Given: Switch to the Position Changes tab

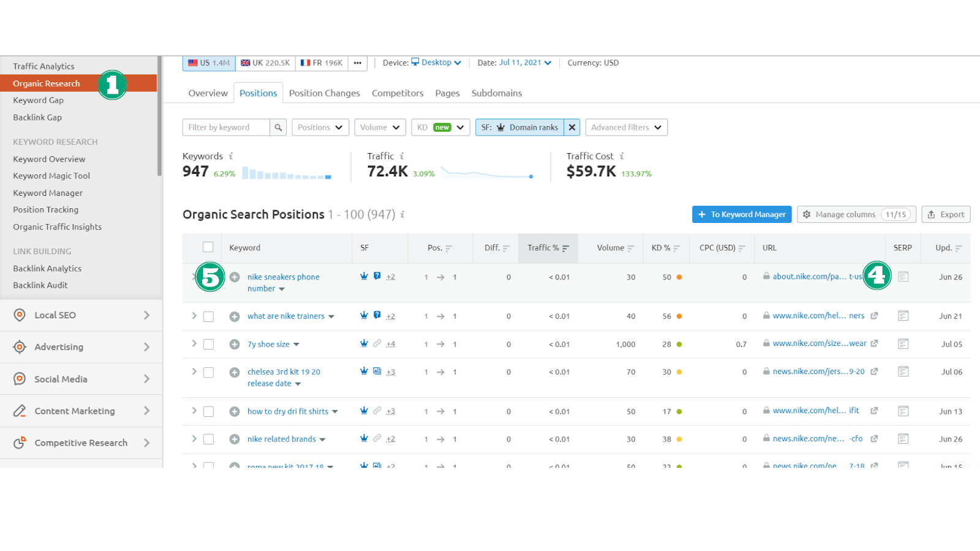Looking at the screenshot, I should pyautogui.click(x=325, y=93).
